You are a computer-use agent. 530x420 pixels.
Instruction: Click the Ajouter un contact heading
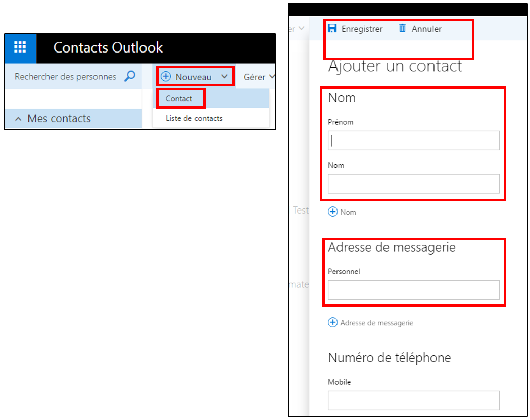click(395, 66)
